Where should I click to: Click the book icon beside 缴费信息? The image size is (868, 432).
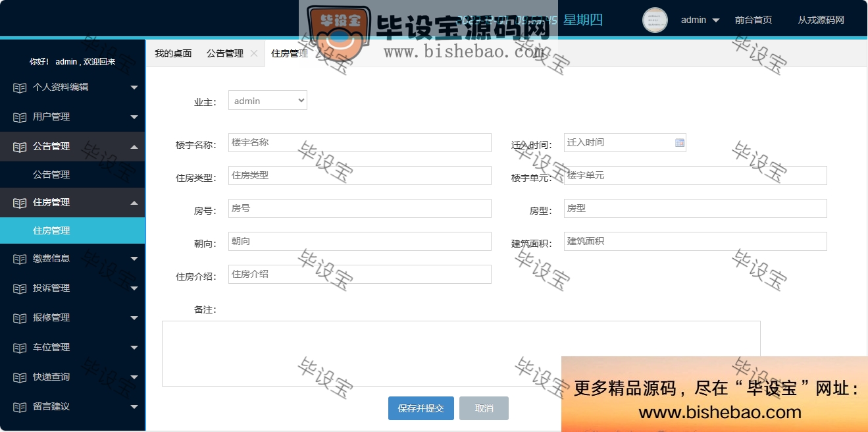(x=20, y=258)
